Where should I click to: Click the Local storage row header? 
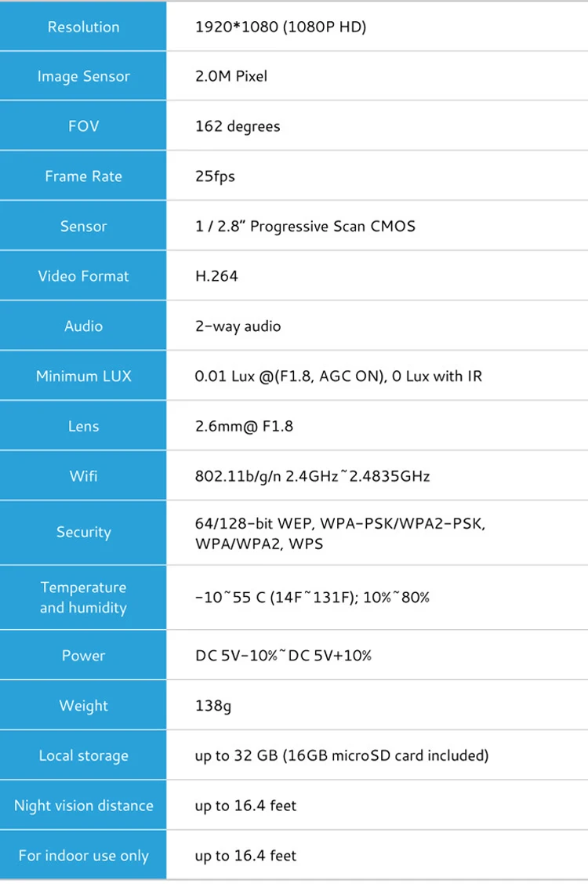(83, 756)
